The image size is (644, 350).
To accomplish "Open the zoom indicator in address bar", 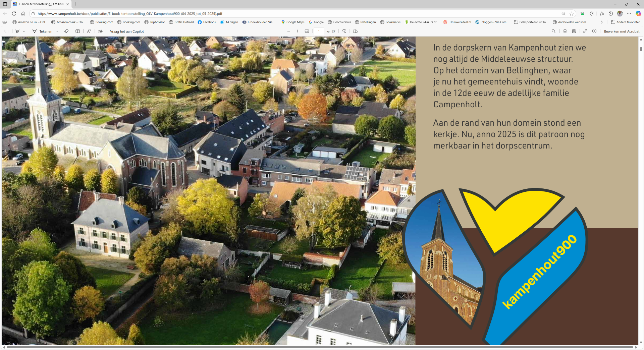I will point(563,13).
